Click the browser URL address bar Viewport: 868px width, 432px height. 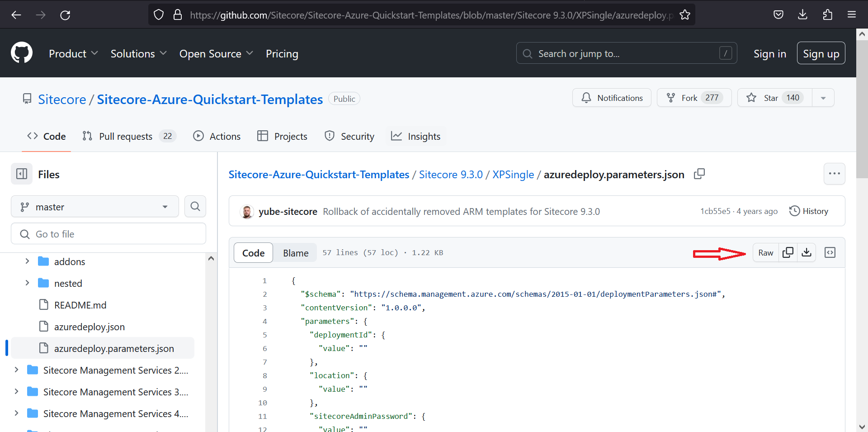[432, 15]
